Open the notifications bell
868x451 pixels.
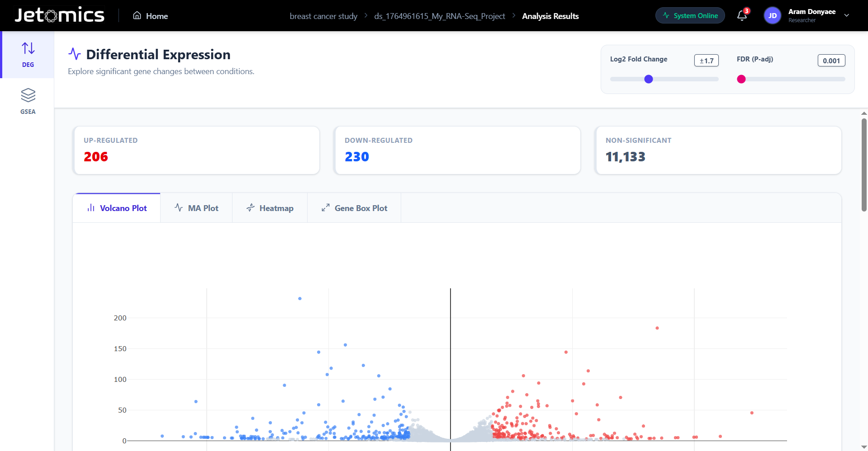point(742,15)
